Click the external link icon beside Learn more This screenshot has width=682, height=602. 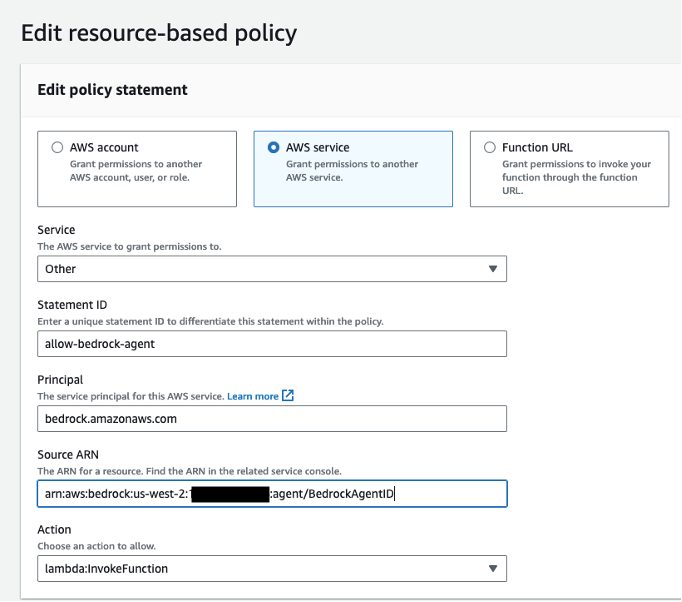288,395
